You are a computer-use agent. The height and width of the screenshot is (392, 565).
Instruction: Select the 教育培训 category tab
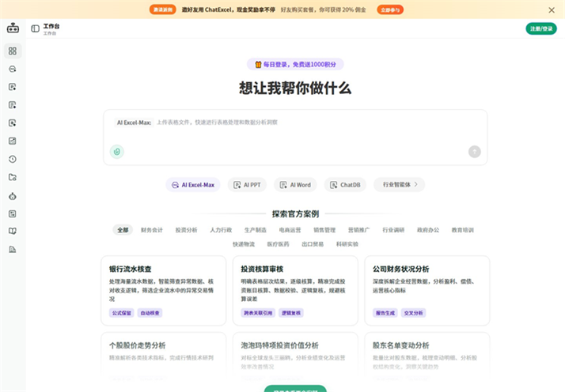(x=463, y=230)
